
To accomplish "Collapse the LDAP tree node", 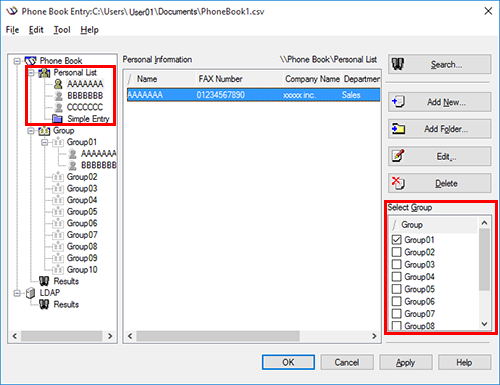I will (17, 293).
